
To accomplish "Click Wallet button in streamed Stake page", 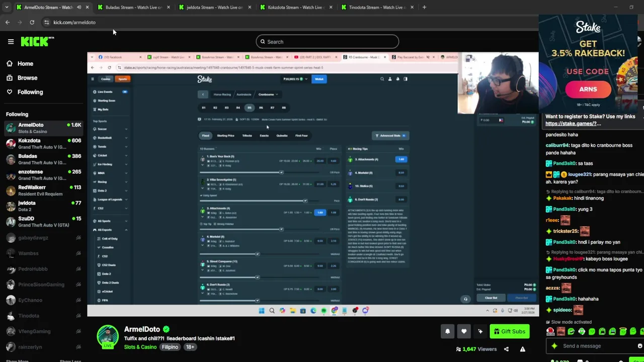I will click(x=319, y=79).
